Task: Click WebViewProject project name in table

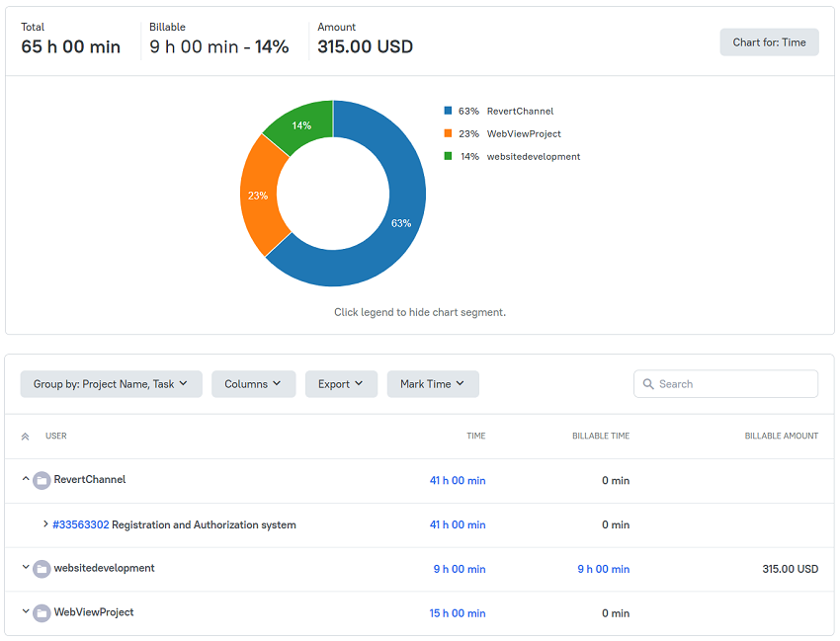Action: 94,612
